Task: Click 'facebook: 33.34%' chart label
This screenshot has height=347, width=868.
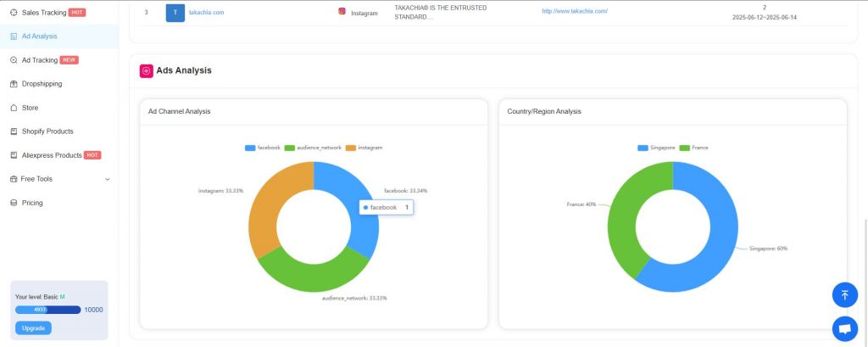Action: 406,191
